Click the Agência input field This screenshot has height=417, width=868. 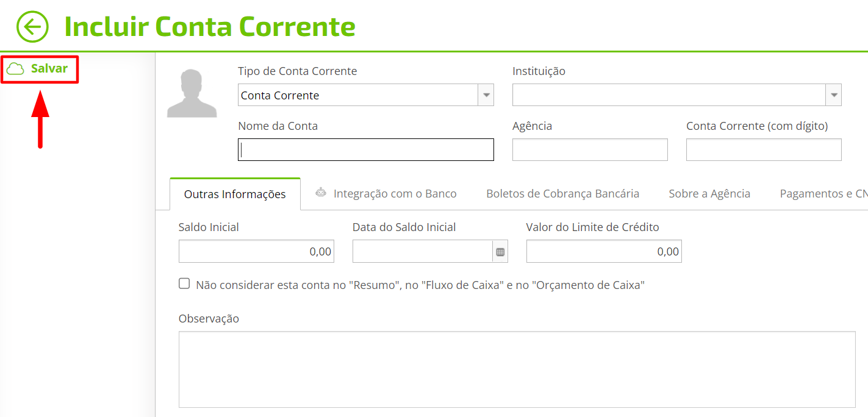pos(590,150)
